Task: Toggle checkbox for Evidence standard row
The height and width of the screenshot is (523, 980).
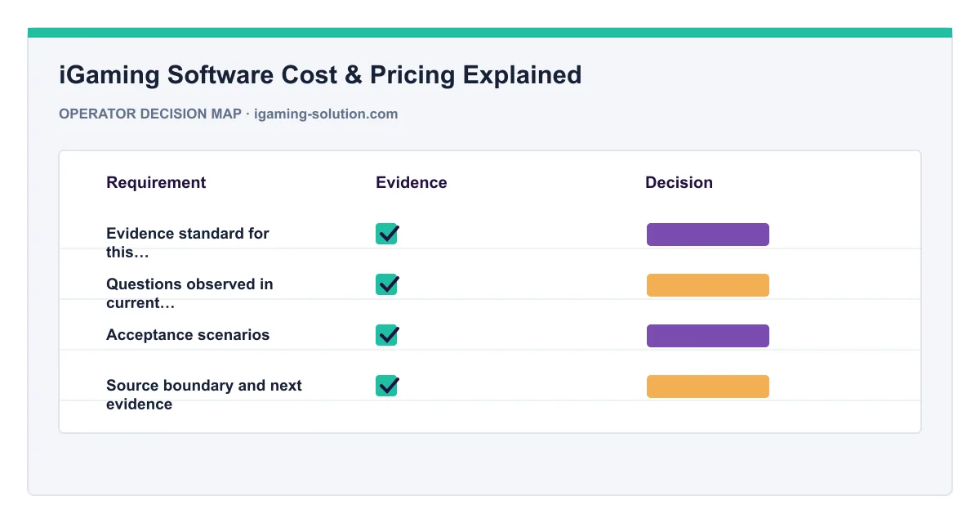Action: coord(387,234)
